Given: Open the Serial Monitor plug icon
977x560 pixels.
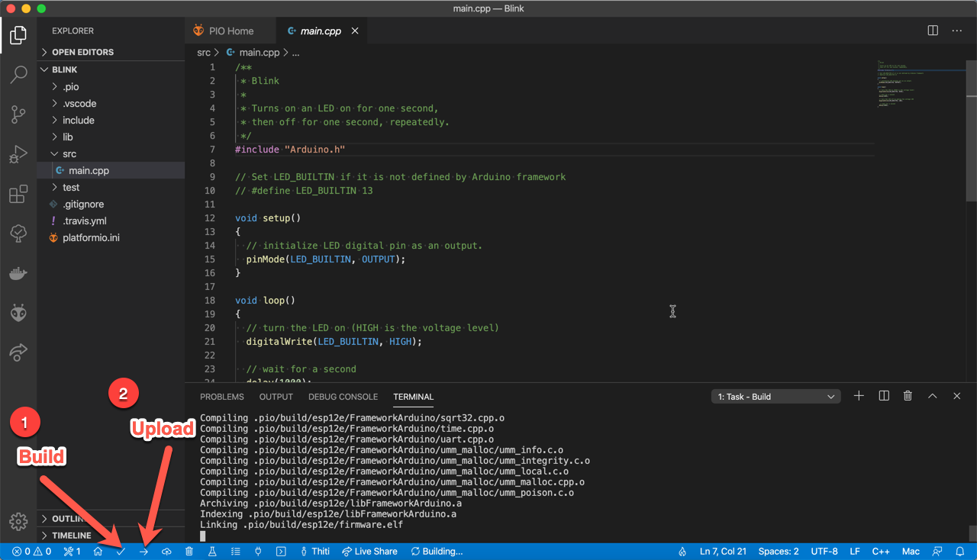Looking at the screenshot, I should point(258,551).
